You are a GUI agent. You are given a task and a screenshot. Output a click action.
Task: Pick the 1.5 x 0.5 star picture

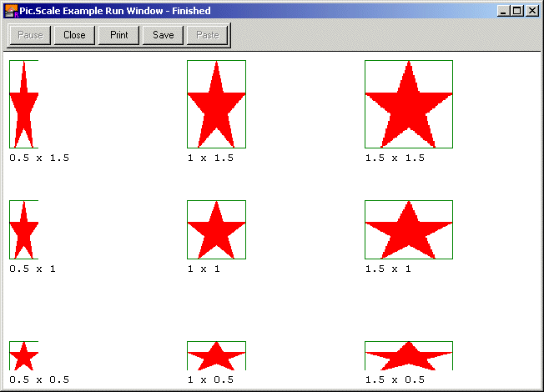[408, 355]
